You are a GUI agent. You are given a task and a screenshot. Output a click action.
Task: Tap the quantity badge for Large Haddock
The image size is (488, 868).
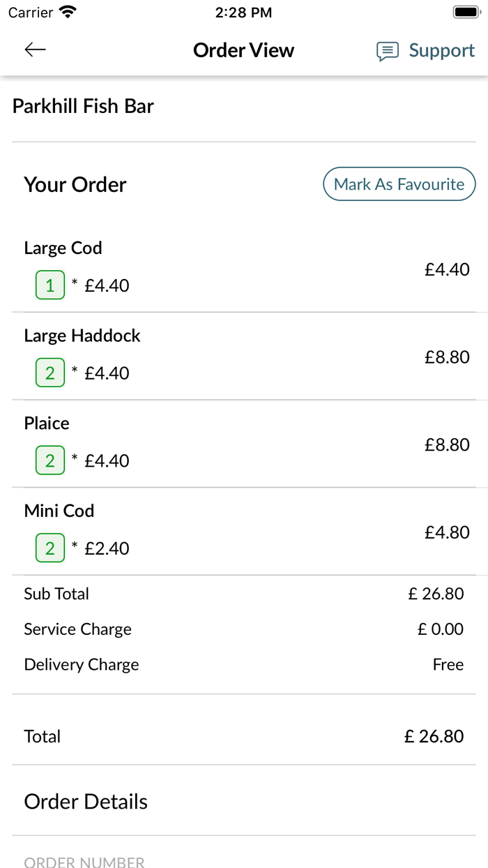tap(49, 373)
